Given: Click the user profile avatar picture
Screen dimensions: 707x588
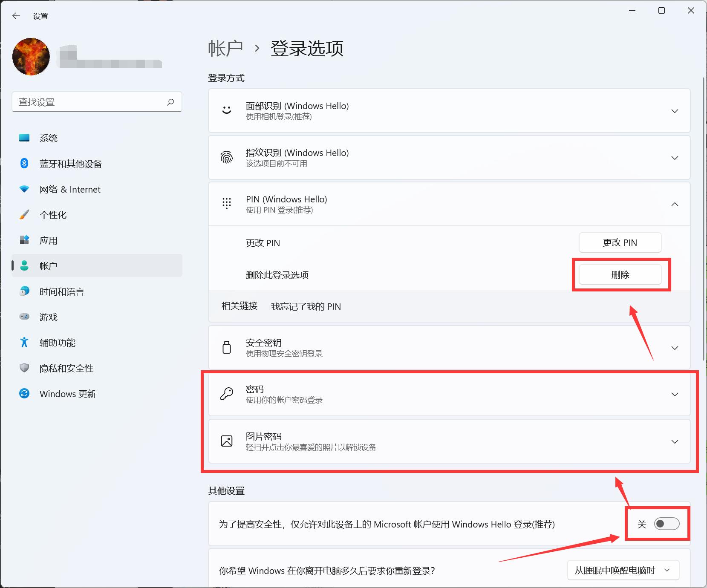Looking at the screenshot, I should coord(31,57).
